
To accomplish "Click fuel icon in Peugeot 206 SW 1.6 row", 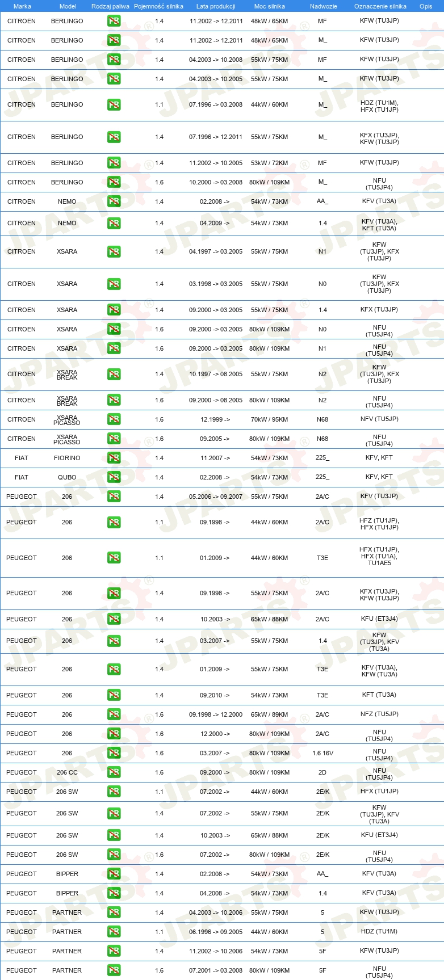I will coord(114,855).
